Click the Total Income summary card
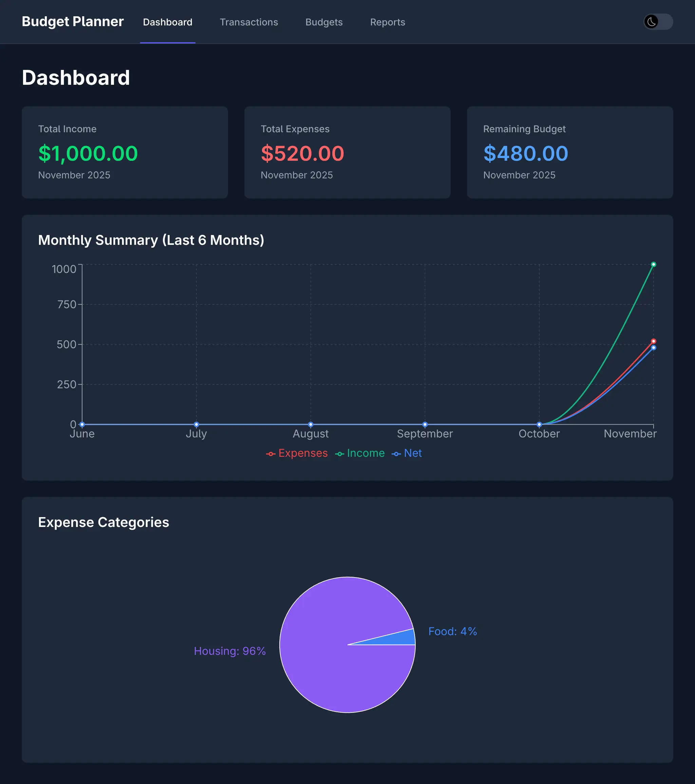Screen dimensions: 695x784 tap(126, 153)
